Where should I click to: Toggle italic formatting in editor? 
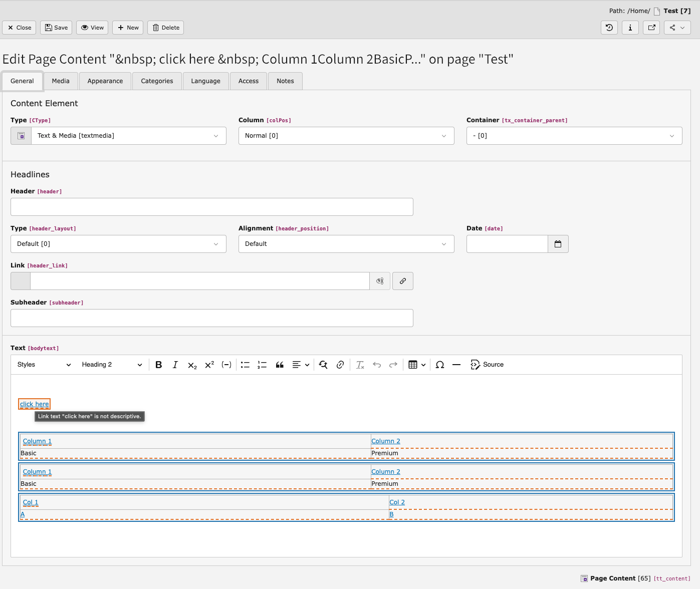tap(175, 365)
